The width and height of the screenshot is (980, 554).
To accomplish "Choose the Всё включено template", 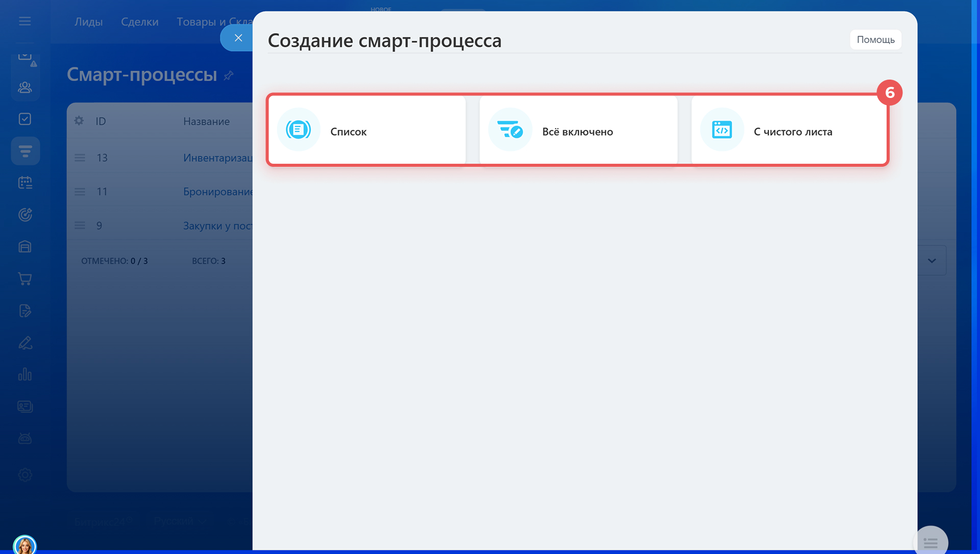I will coord(578,131).
